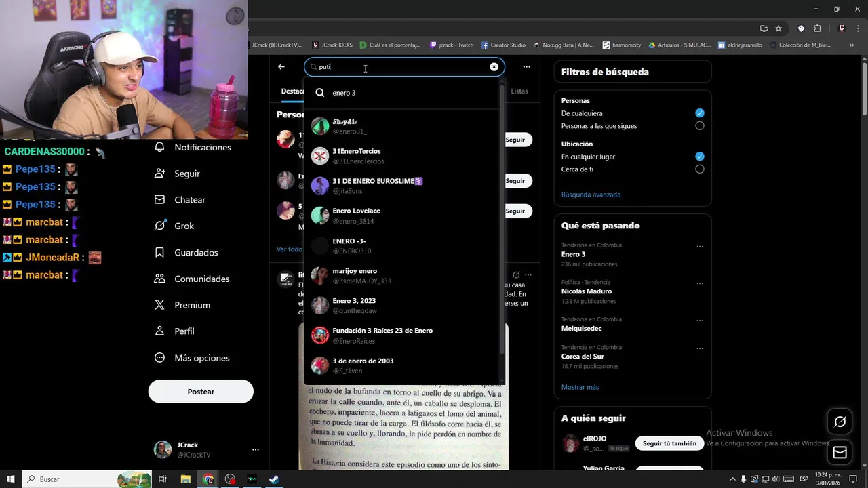Select 'Cerca de ti' location filter
The height and width of the screenshot is (488, 868).
[700, 169]
